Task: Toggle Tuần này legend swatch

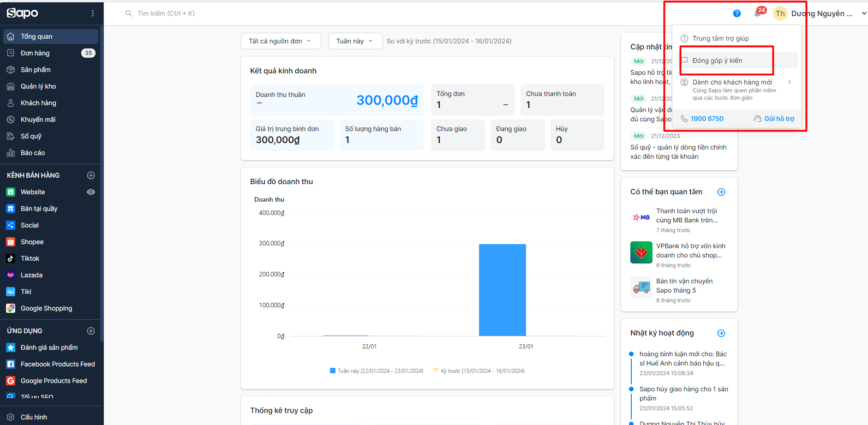Action: pos(333,371)
